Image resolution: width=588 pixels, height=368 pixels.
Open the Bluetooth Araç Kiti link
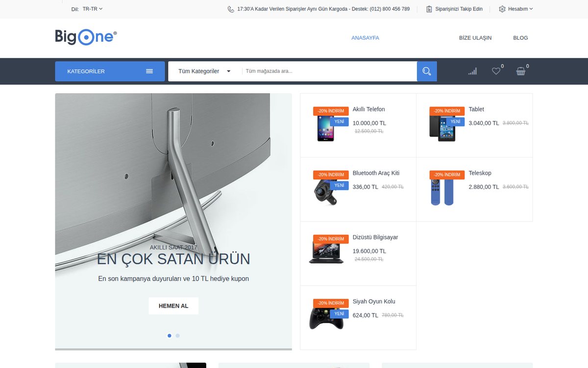pos(376,173)
